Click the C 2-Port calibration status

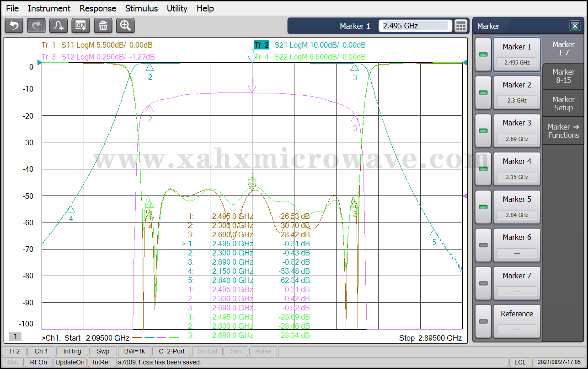(x=171, y=351)
